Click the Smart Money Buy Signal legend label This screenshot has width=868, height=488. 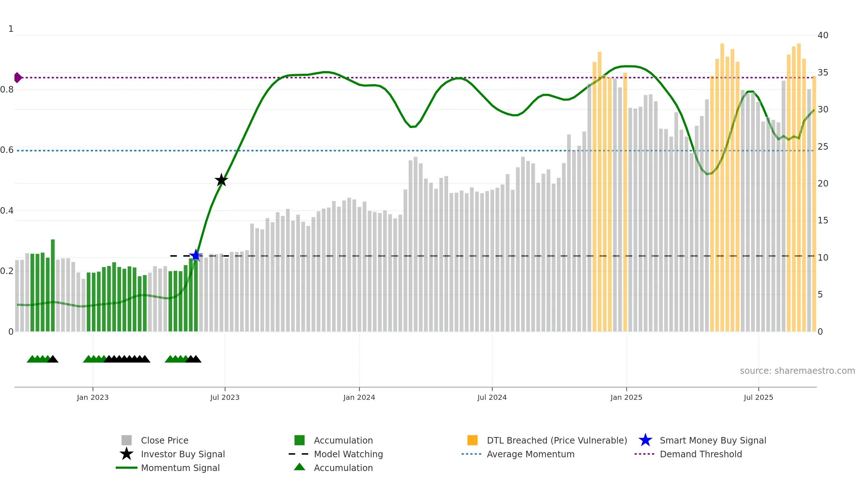tap(713, 440)
